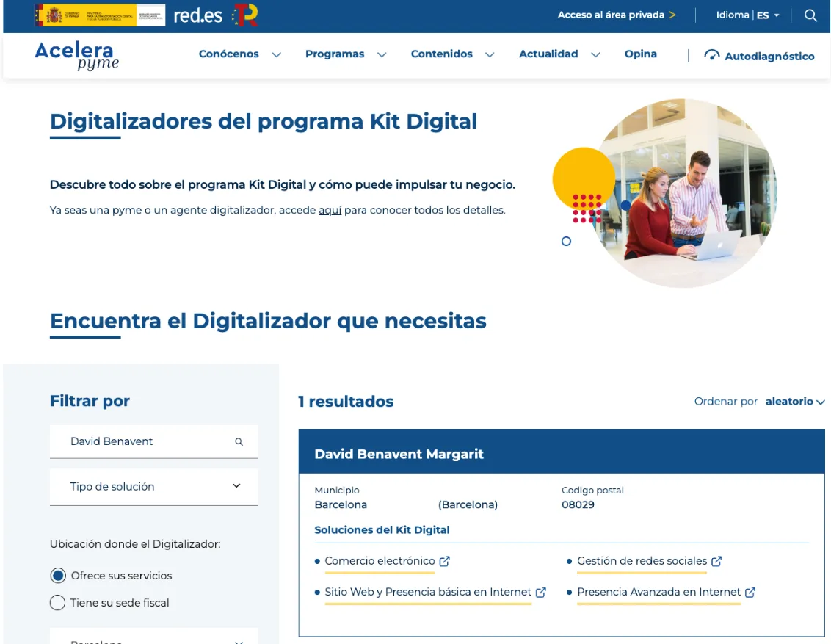831x644 pixels.
Task: Open external link icon beside Comercio electrónico
Action: 444,561
